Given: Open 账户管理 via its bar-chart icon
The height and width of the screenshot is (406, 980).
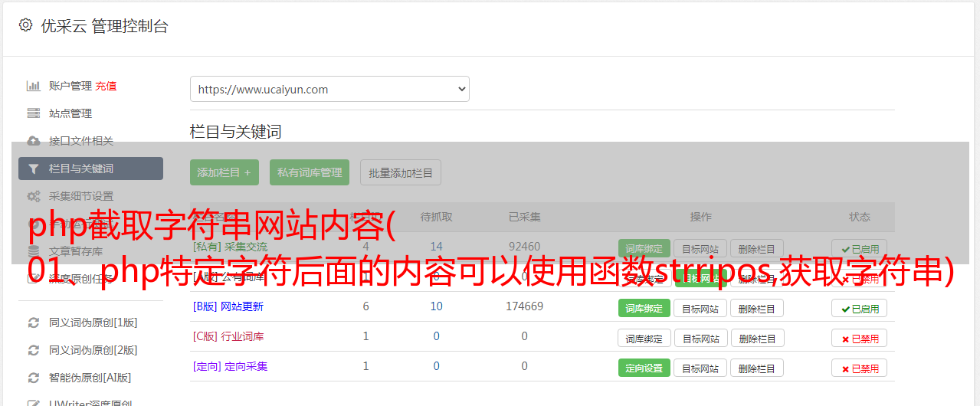Looking at the screenshot, I should pos(33,86).
